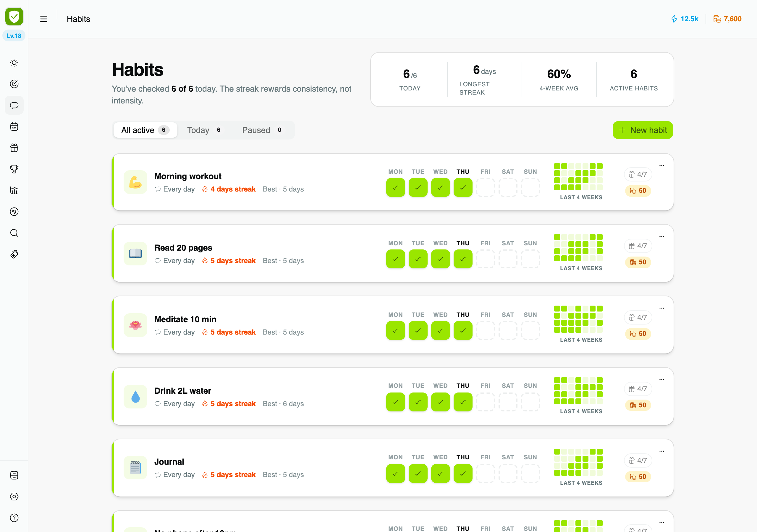Open Meditate 10 min more options menu

click(662, 308)
